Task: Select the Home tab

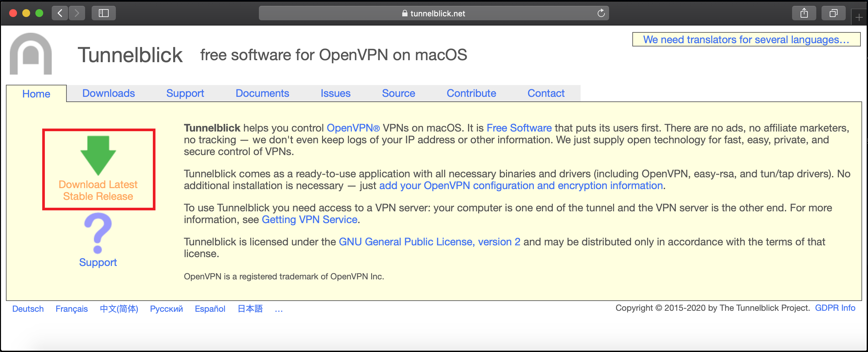Action: point(36,94)
